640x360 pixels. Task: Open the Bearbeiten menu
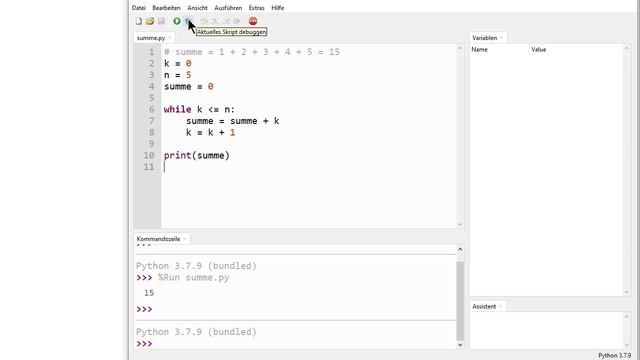coord(166,8)
